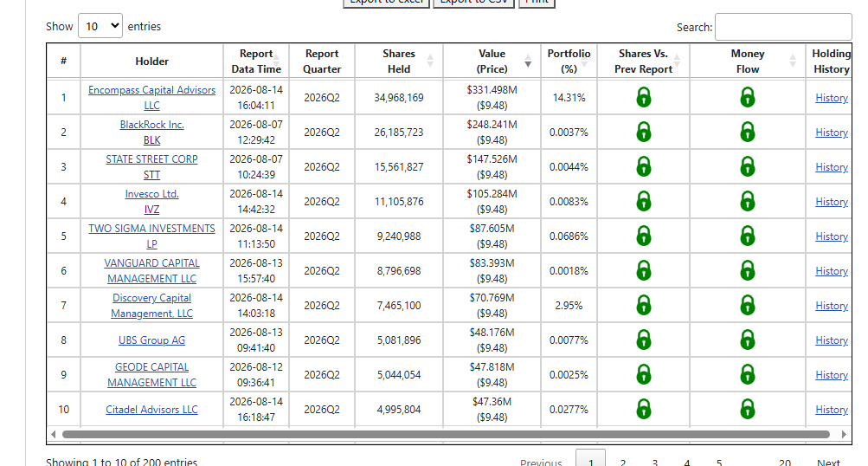Click Shares Vs. Prev Report lock for State Street

[643, 167]
